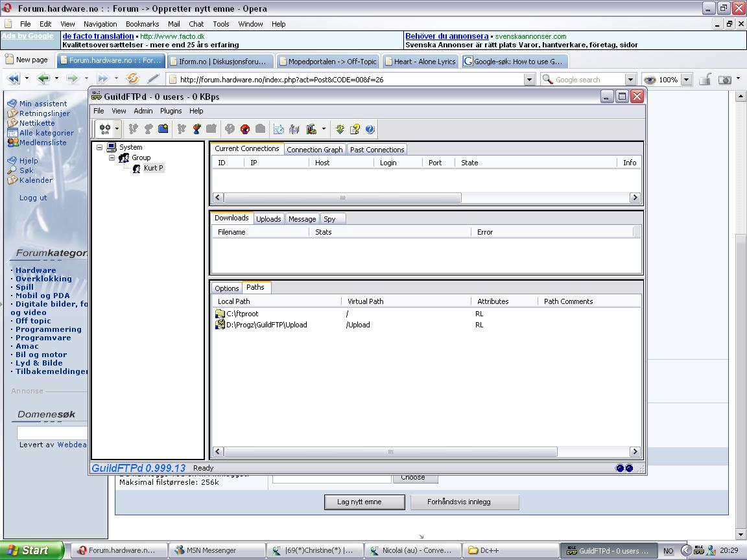Open the Overklokking forum category link
This screenshot has height=560, width=747.
43,279
